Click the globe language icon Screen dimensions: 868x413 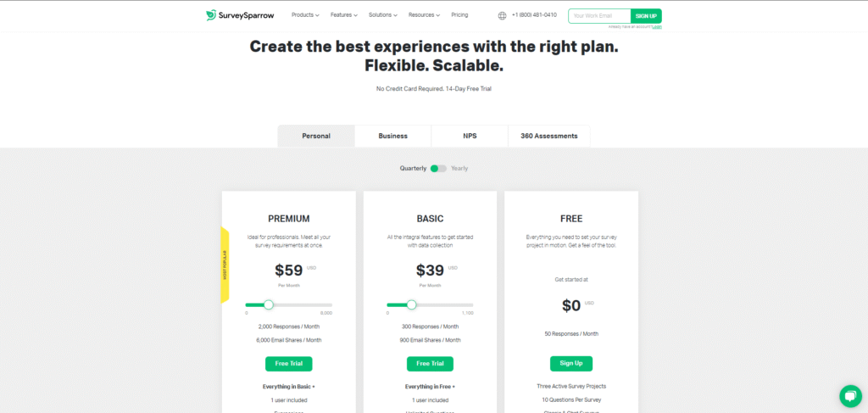(x=502, y=15)
